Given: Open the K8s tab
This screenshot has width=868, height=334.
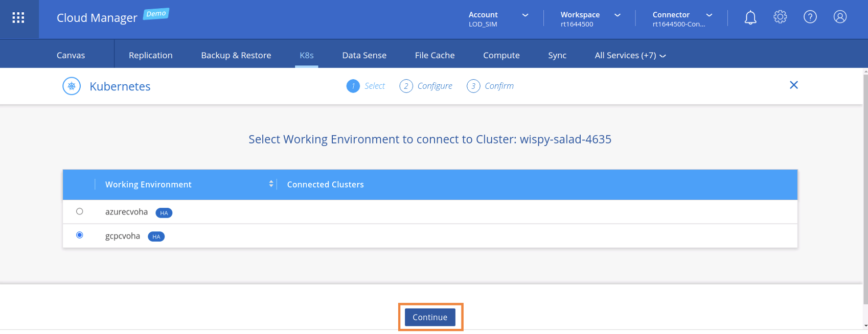Looking at the screenshot, I should [307, 55].
